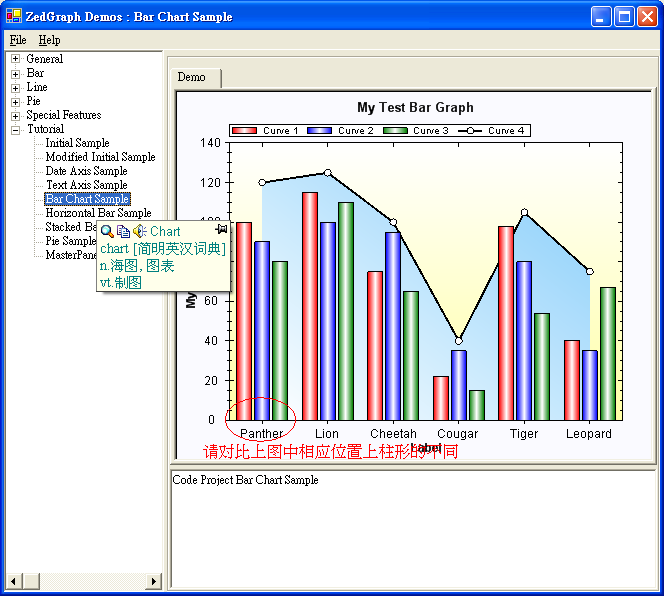Image resolution: width=664 pixels, height=596 pixels.
Task: Click the tree horizontal scrollbar thumb
Action: pyautogui.click(x=32, y=581)
